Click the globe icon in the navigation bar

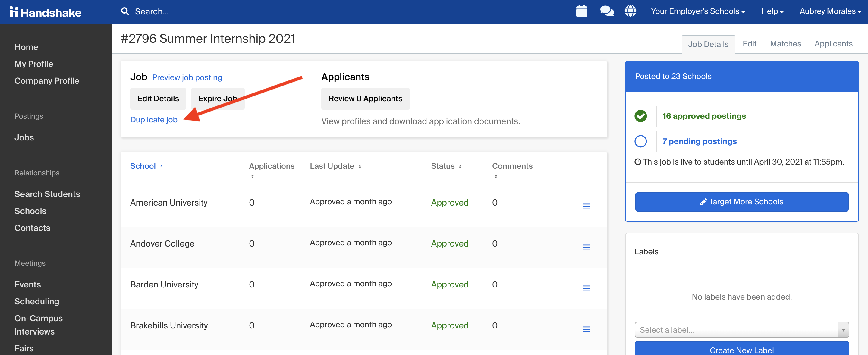(x=631, y=11)
